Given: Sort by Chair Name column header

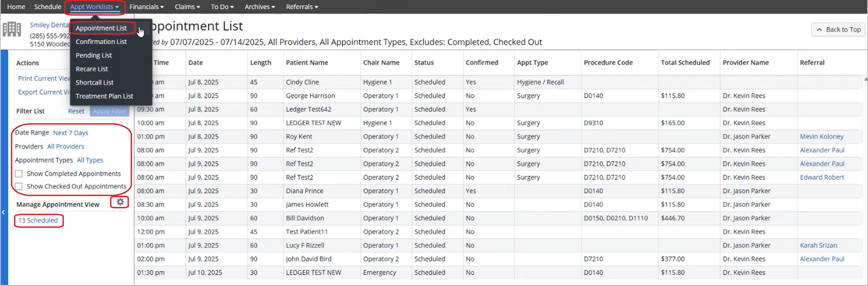Looking at the screenshot, I should click(x=381, y=63).
